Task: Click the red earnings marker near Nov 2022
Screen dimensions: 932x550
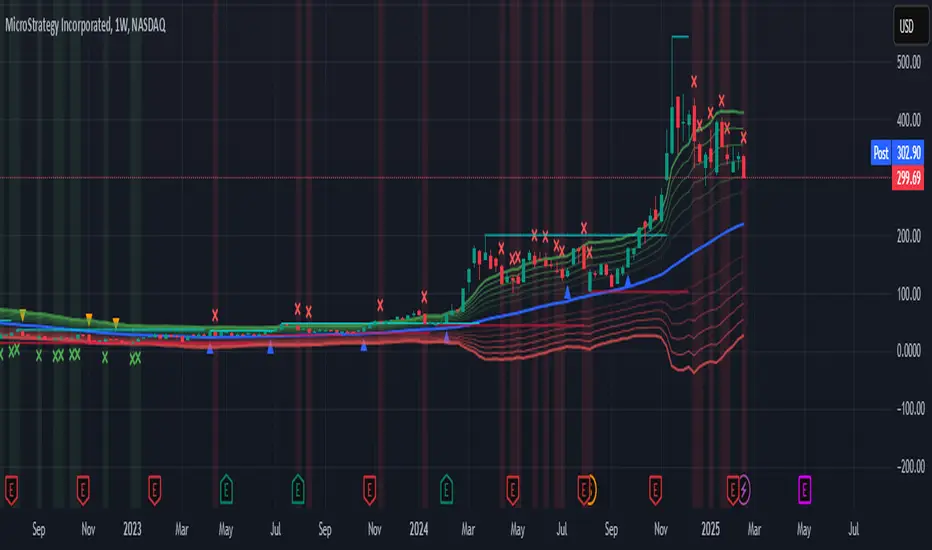Action: click(x=83, y=490)
